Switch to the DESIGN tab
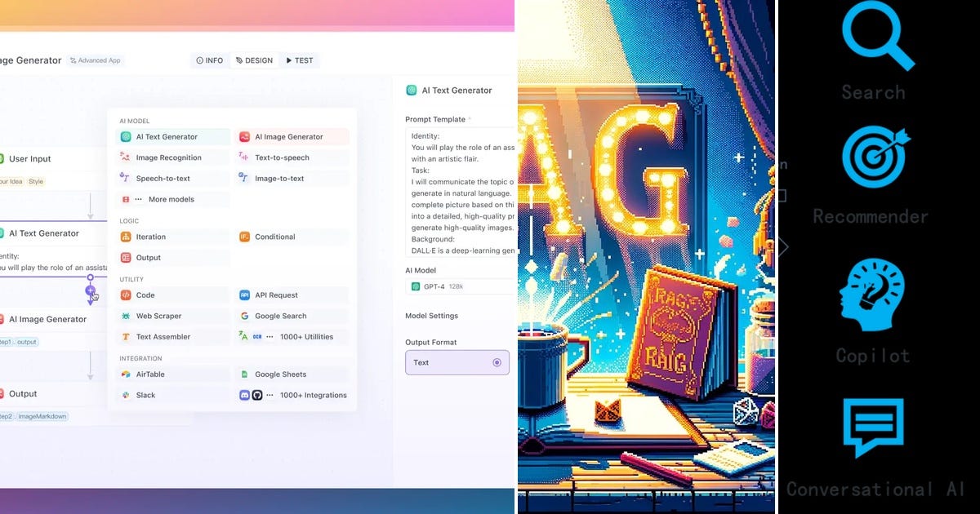 pyautogui.click(x=254, y=60)
